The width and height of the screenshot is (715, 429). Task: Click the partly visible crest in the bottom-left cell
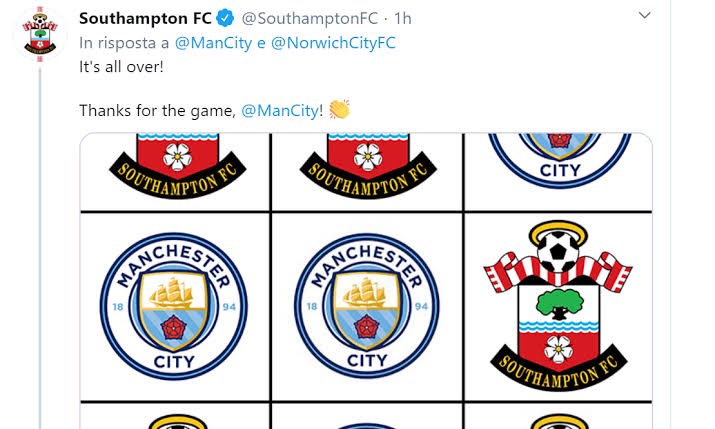(176, 420)
